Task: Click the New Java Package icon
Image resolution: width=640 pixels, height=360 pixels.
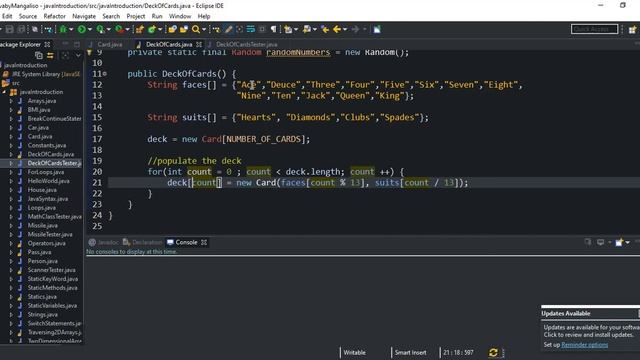Action: click(x=140, y=29)
